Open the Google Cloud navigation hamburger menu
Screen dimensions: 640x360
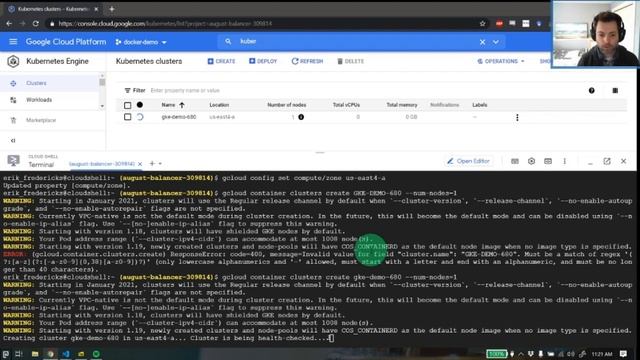point(13,42)
